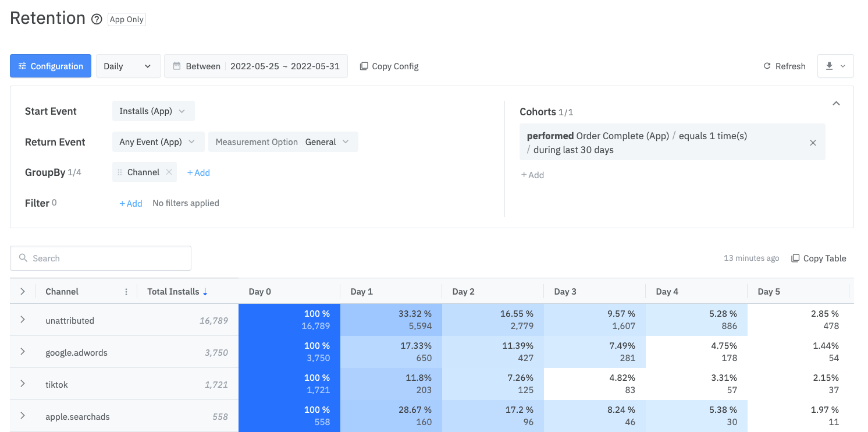The width and height of the screenshot is (868, 432).
Task: Click the Configuration button
Action: coord(51,66)
